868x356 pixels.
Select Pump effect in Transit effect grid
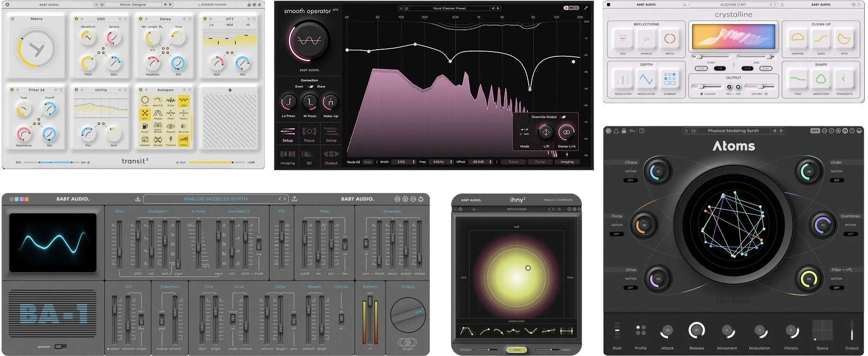click(145, 127)
